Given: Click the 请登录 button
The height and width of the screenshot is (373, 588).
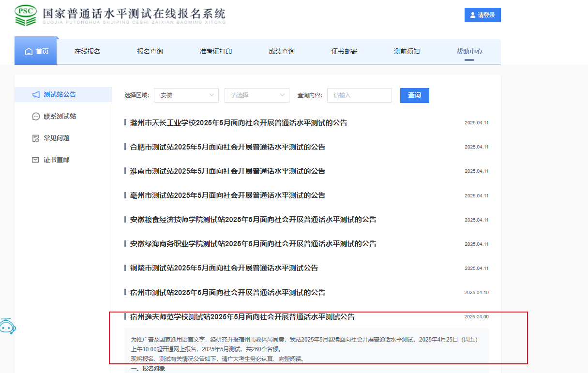Looking at the screenshot, I should (482, 15).
